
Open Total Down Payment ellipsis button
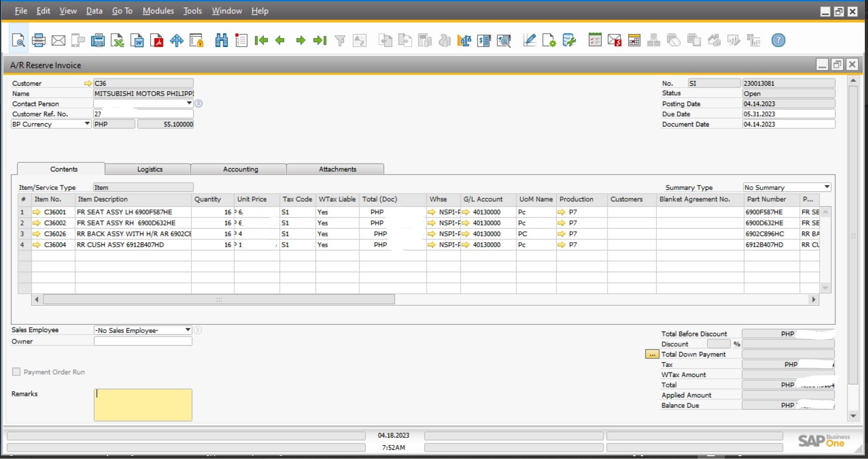[x=652, y=354]
